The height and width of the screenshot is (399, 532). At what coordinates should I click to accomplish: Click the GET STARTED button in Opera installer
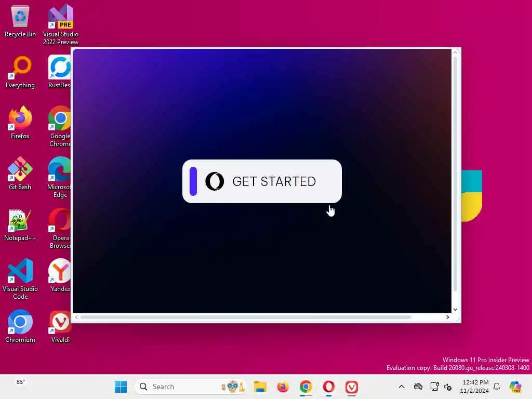coord(262,181)
